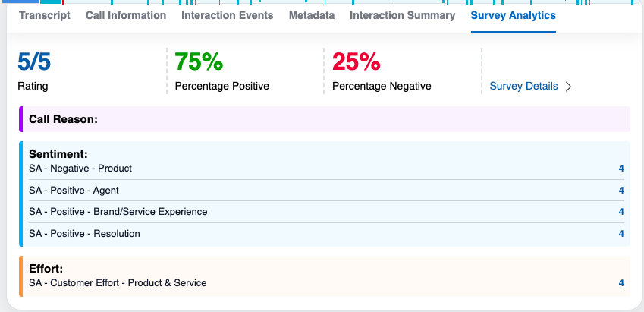The width and height of the screenshot is (644, 312).
Task: Choose the SA - Positive - Resolution row
Action: [85, 234]
